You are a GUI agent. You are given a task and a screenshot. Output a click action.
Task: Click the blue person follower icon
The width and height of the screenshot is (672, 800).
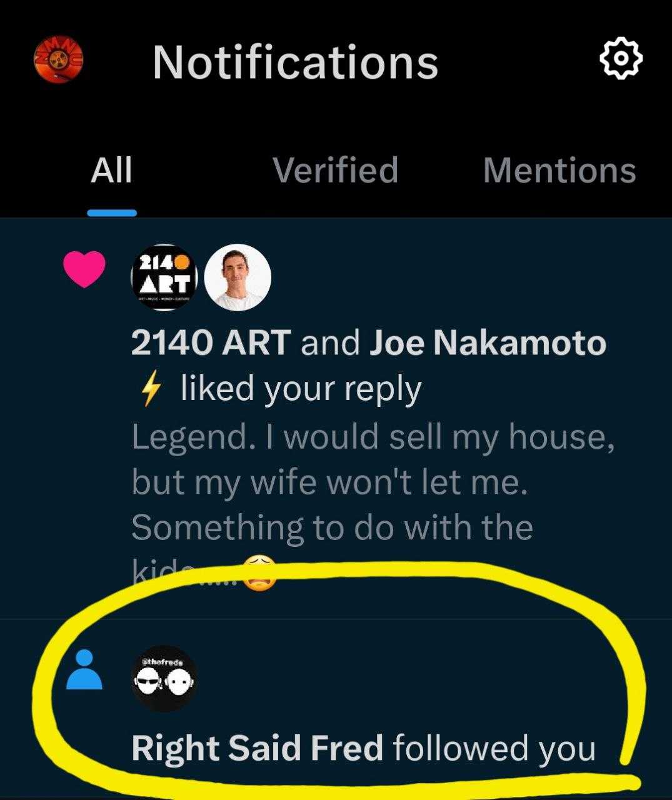click(x=84, y=670)
